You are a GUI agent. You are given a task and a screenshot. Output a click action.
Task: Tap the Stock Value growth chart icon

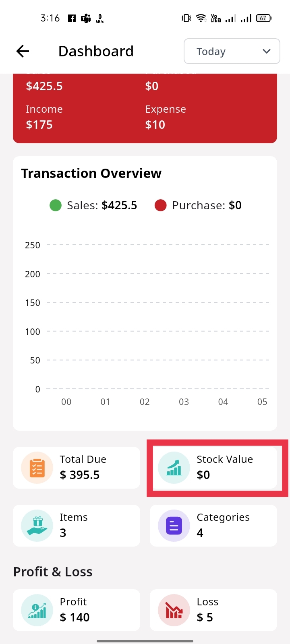tap(174, 468)
